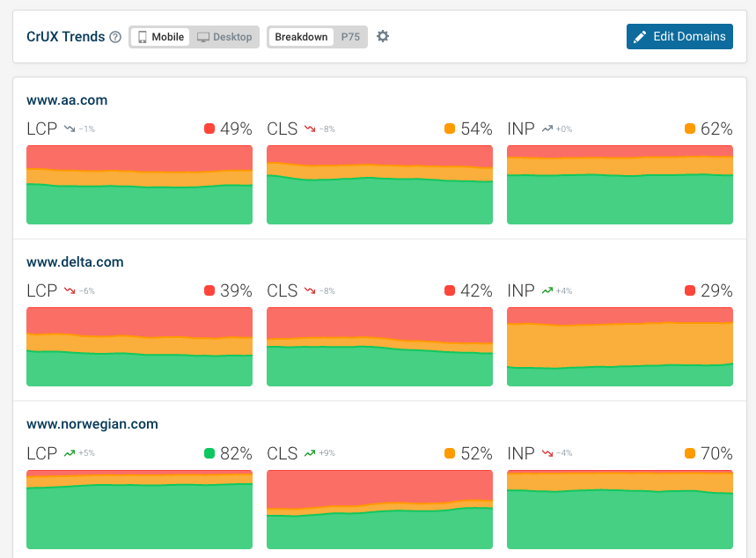Screen dimensions: 756x558
Task: Click the LCP upward trend arrow for www.norwegian.com
Action: point(70,453)
